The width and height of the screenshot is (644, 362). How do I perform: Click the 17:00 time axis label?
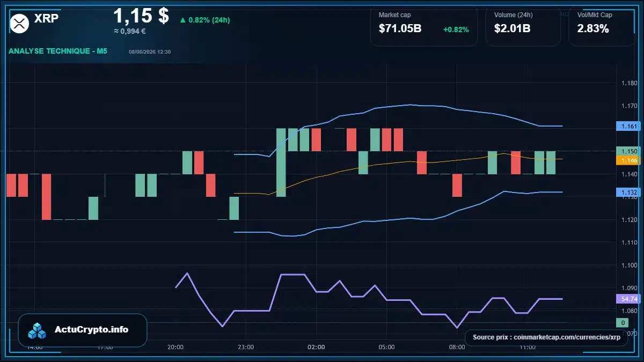(105, 347)
